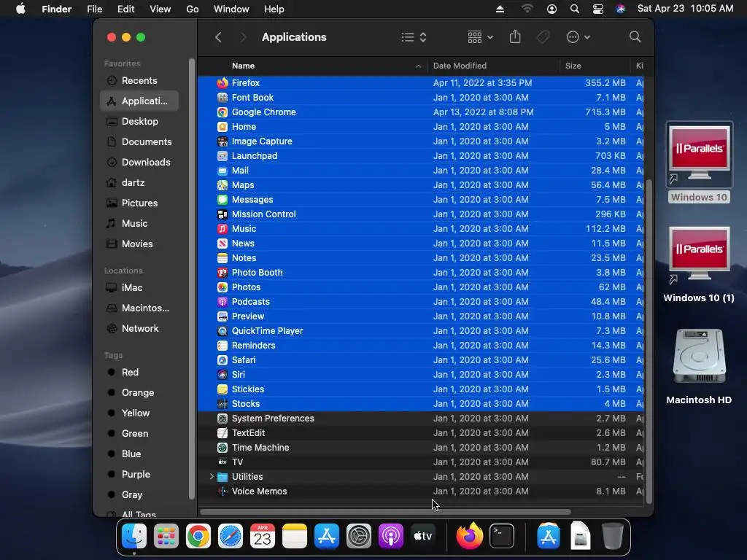
Task: Open the View menu
Action: (x=160, y=9)
